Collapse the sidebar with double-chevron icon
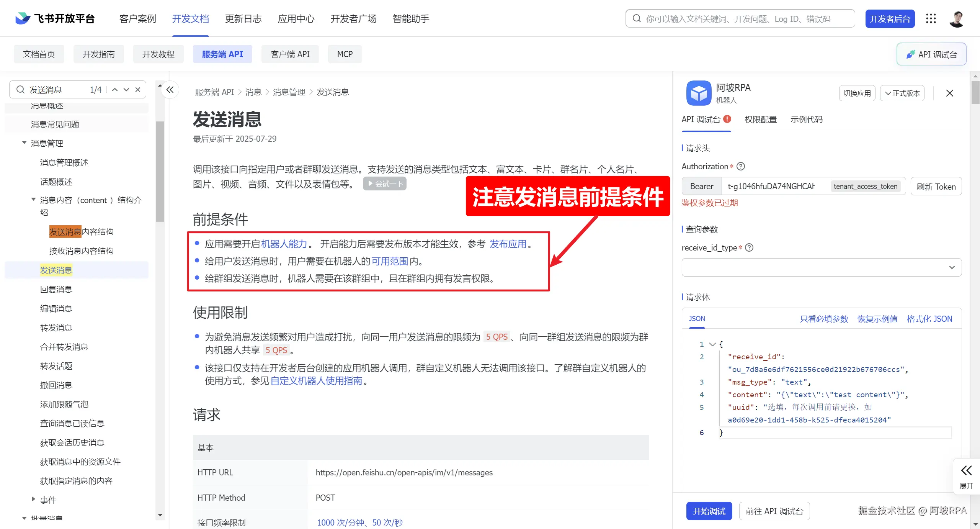980x529 pixels. pyautogui.click(x=170, y=90)
